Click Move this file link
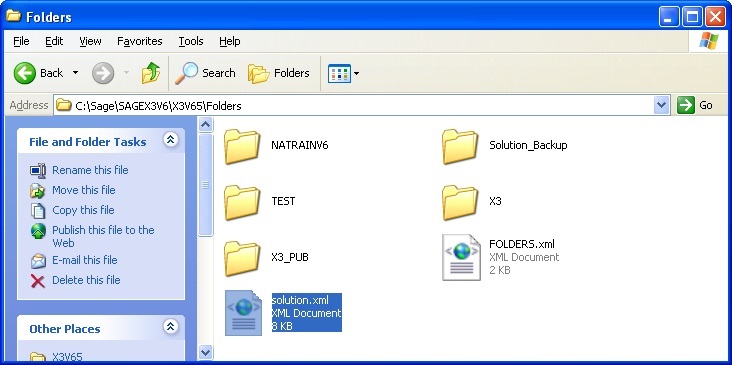The image size is (732, 365). 84,190
